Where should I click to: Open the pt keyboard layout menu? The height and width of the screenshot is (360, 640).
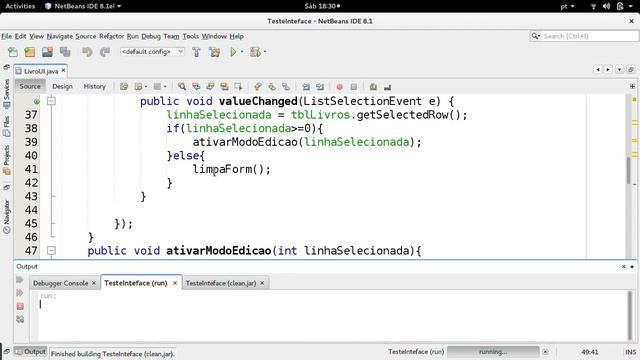pos(567,6)
